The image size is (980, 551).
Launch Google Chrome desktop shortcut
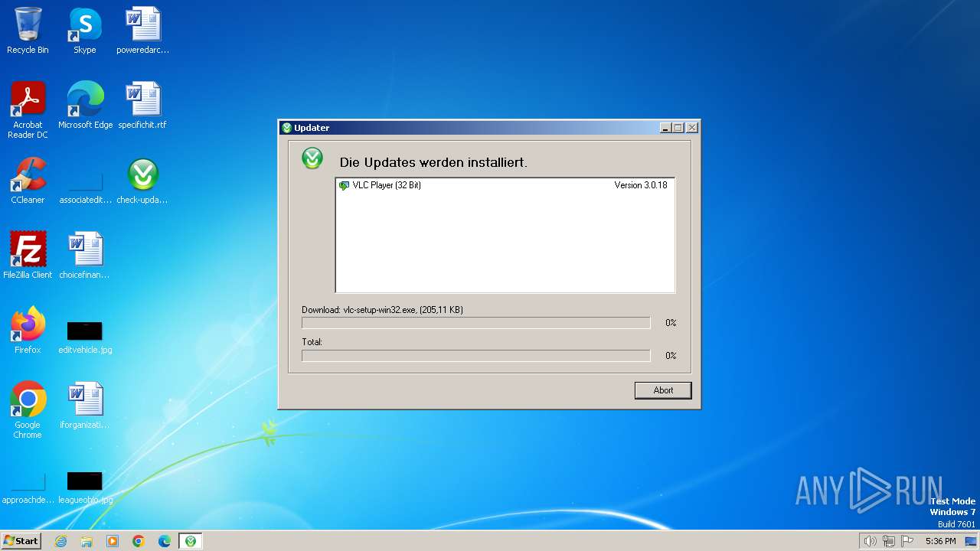tap(28, 410)
